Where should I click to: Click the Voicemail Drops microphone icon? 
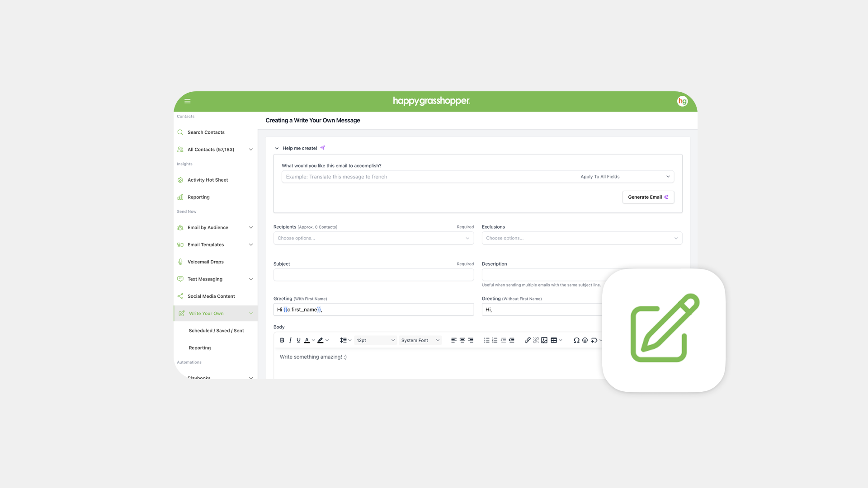[180, 262]
